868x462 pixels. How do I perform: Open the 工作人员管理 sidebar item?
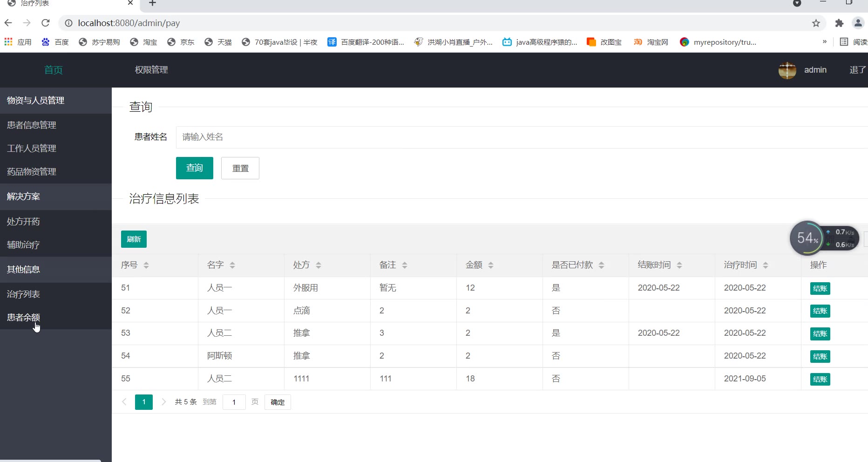point(56,148)
